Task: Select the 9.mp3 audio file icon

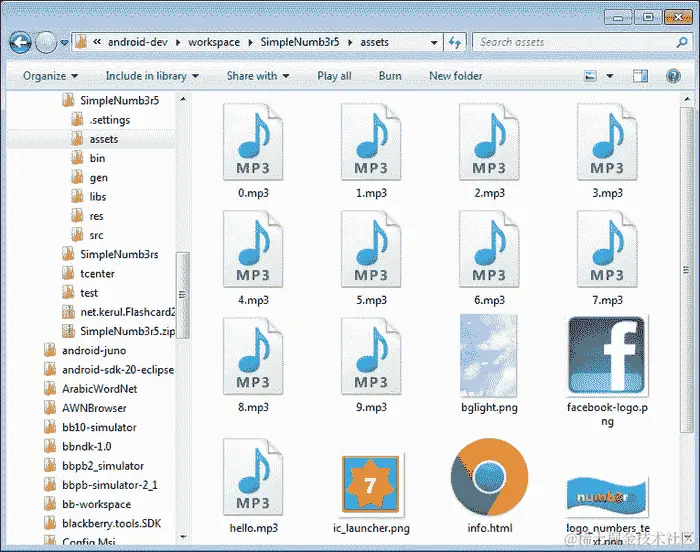Action: [371, 356]
